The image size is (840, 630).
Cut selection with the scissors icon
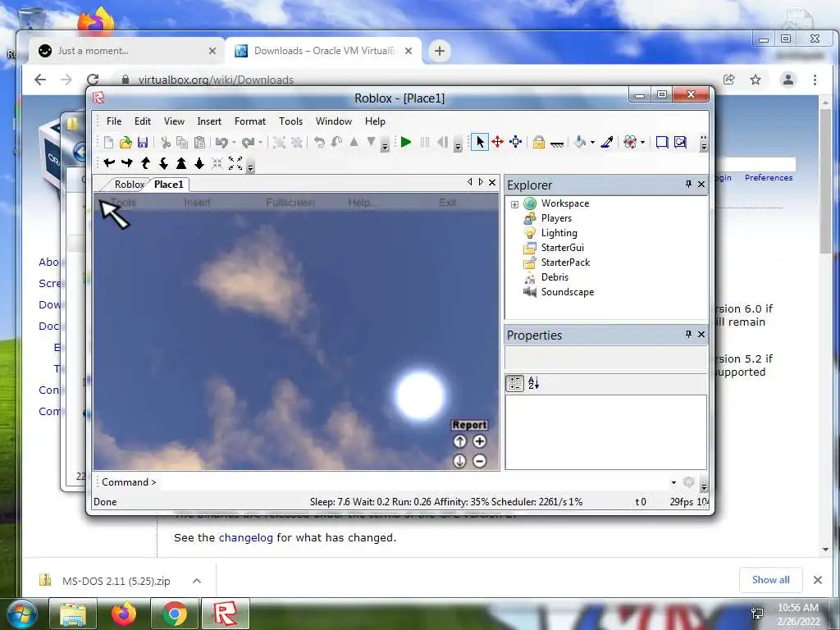(166, 142)
